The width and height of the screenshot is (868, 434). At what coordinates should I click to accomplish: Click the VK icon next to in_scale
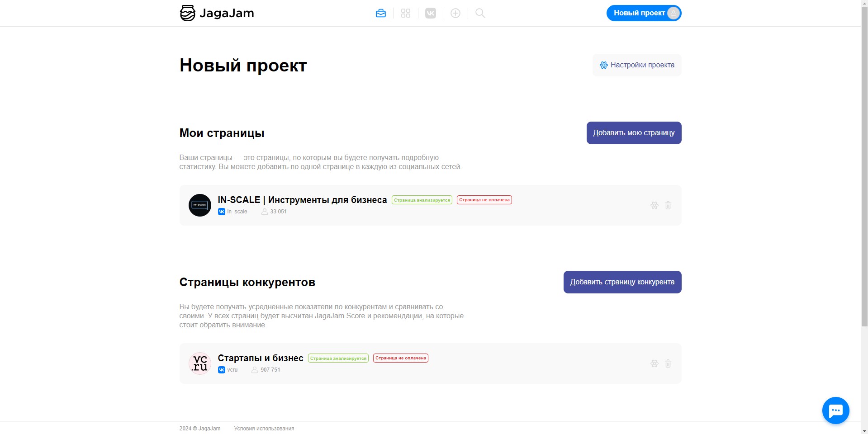(222, 212)
